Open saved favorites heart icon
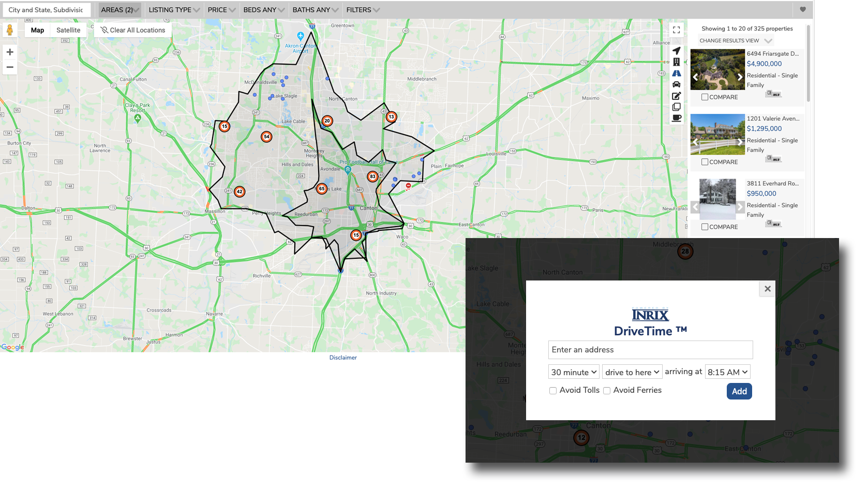 click(803, 9)
